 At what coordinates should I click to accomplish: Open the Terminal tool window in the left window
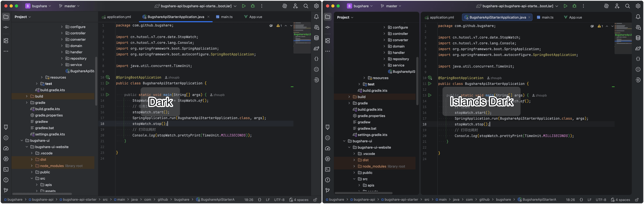point(6,169)
